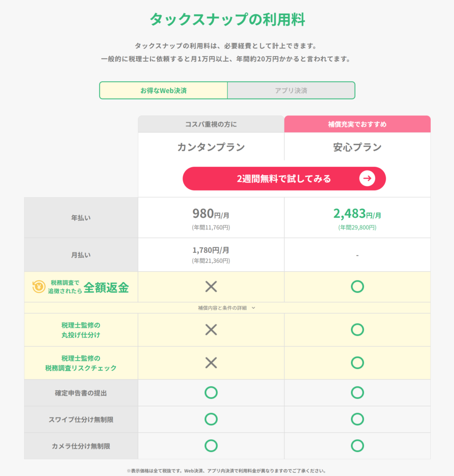Click カンタンプラン circle for 確定申告書の提出
Screen dimensions: 454x476
click(x=211, y=393)
